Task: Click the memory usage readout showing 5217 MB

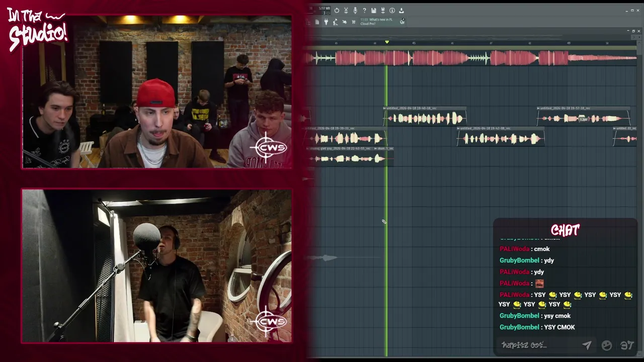Action: [324, 8]
